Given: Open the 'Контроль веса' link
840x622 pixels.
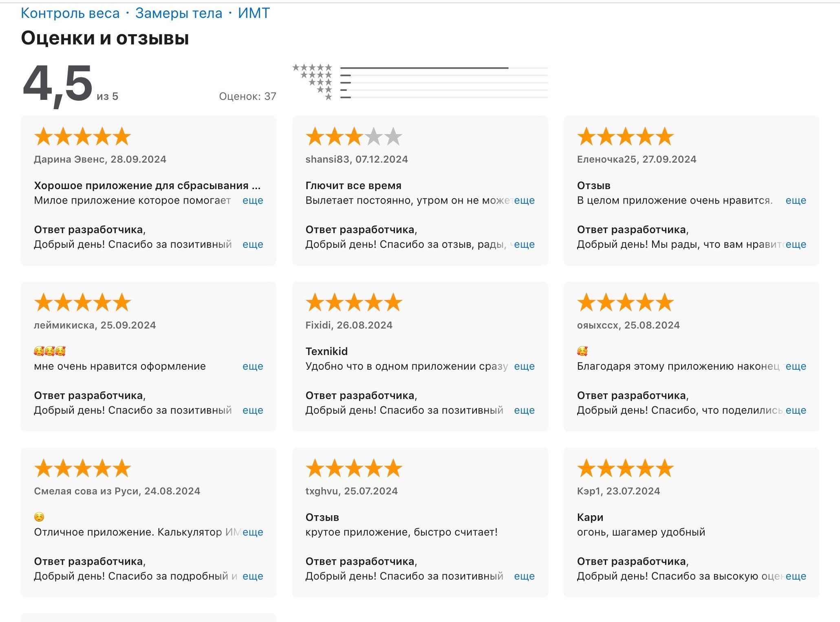Looking at the screenshot, I should pos(70,13).
